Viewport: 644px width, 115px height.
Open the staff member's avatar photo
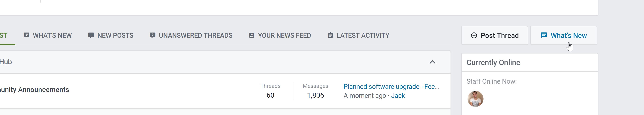click(475, 99)
